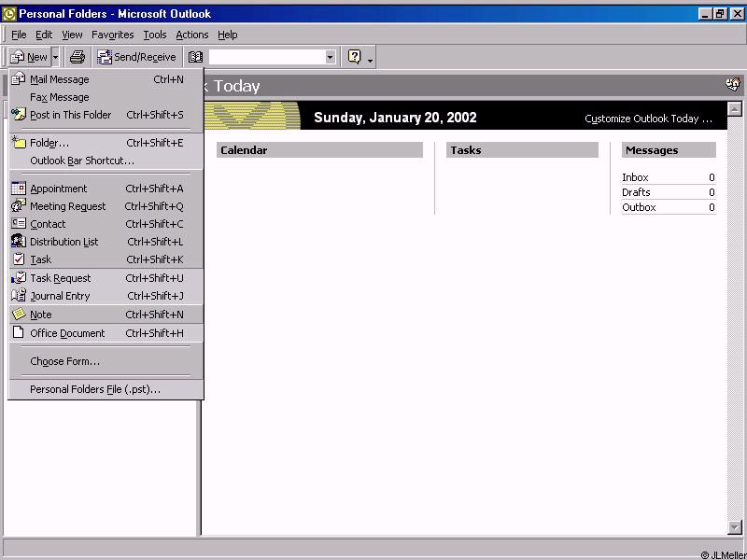
Task: Select Appointment from the New menu
Action: (x=58, y=189)
